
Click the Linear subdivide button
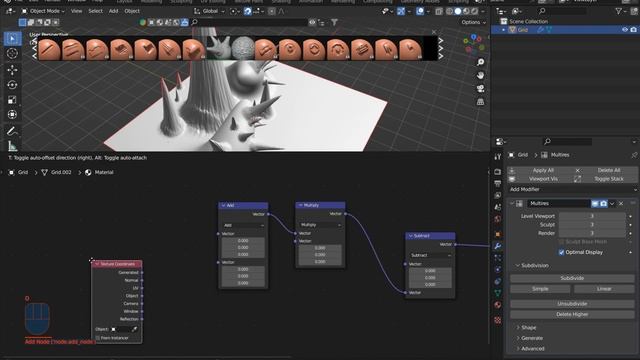[x=604, y=289]
